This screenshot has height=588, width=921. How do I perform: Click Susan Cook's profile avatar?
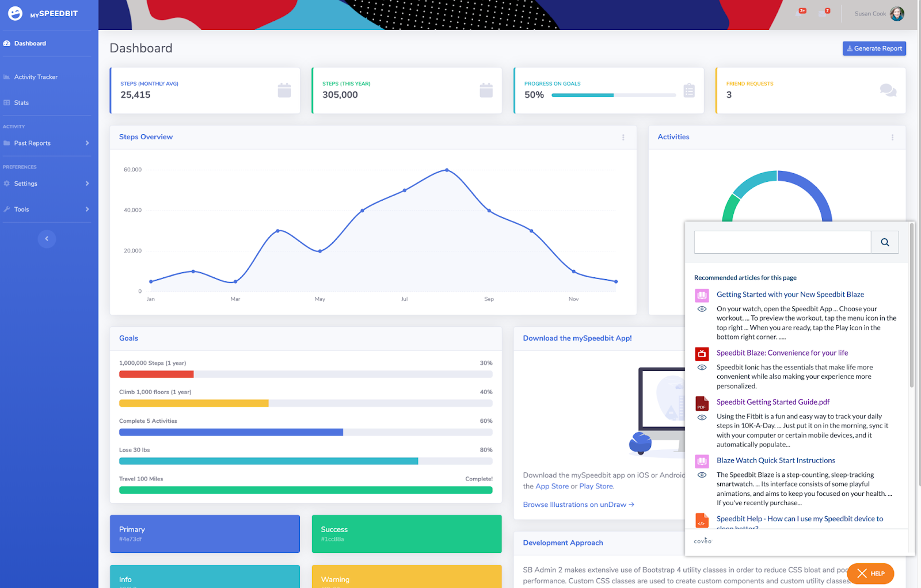click(x=897, y=13)
